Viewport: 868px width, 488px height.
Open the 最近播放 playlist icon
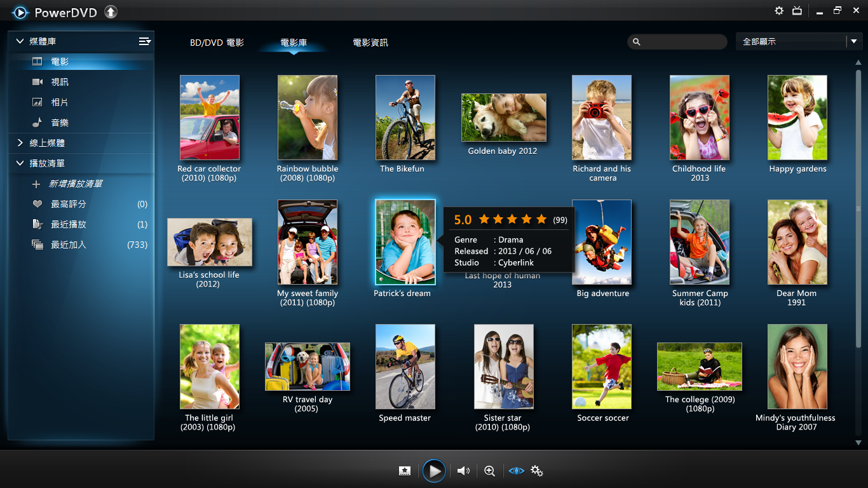(x=37, y=224)
